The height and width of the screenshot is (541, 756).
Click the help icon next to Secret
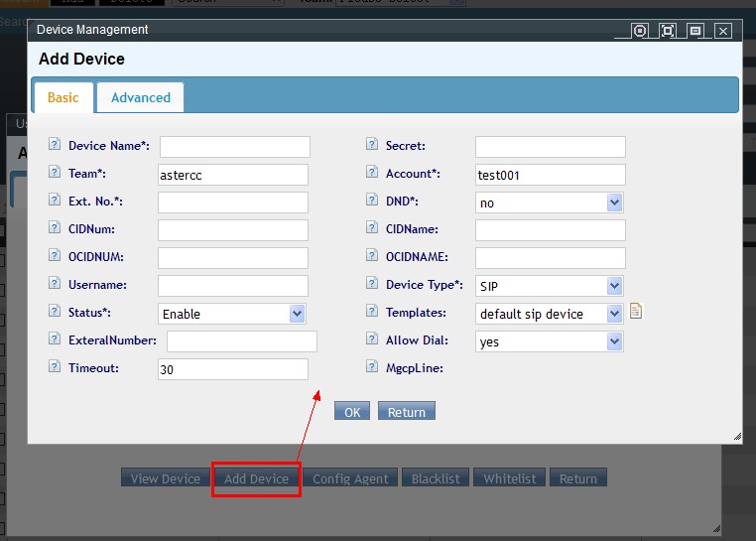[372, 146]
